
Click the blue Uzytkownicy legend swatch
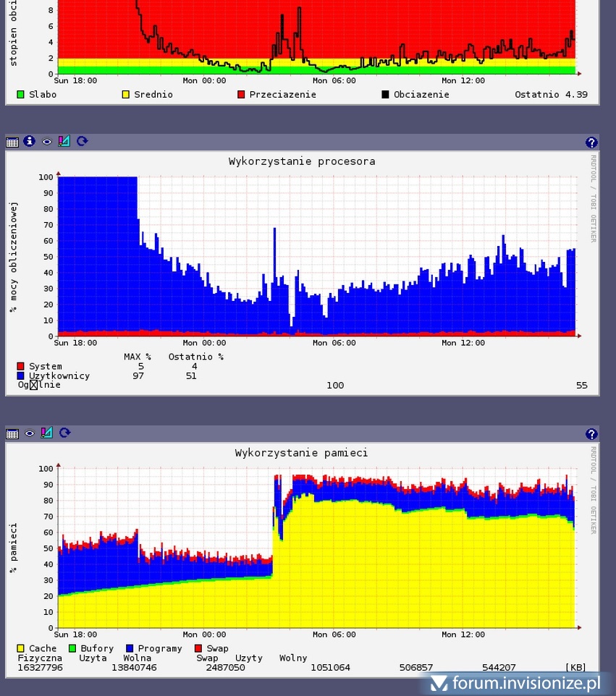click(x=20, y=376)
